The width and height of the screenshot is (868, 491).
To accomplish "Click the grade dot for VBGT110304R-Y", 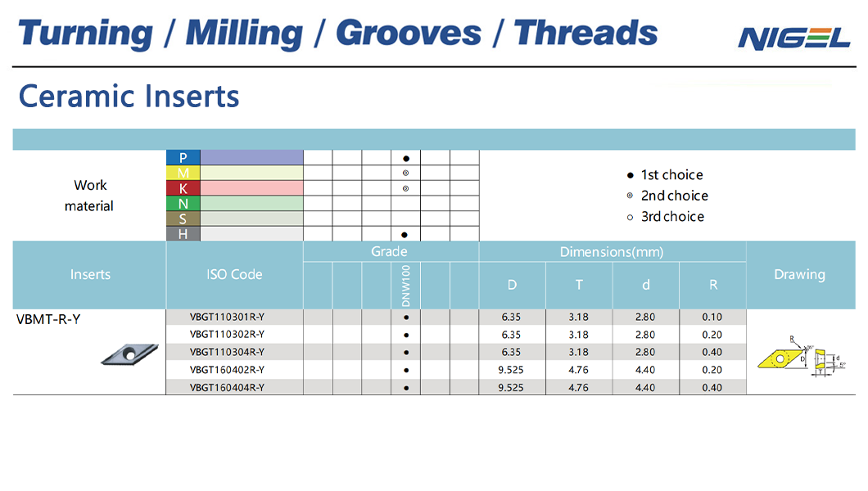I will (406, 352).
